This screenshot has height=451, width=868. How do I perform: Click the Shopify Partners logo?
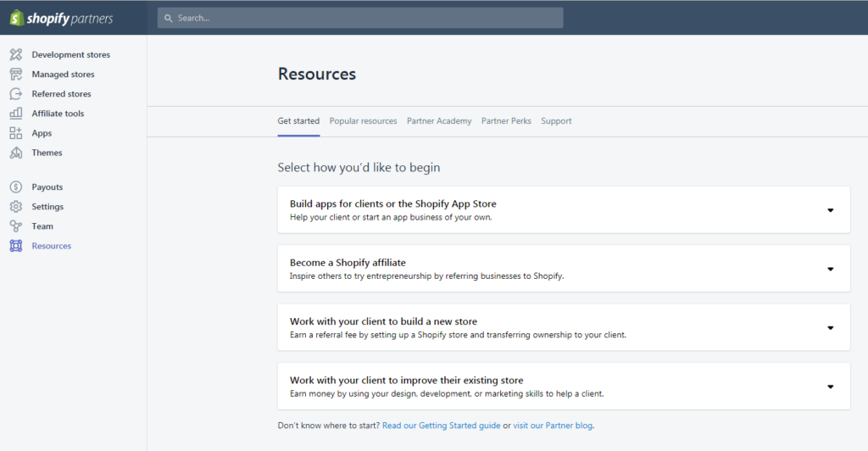pyautogui.click(x=61, y=19)
